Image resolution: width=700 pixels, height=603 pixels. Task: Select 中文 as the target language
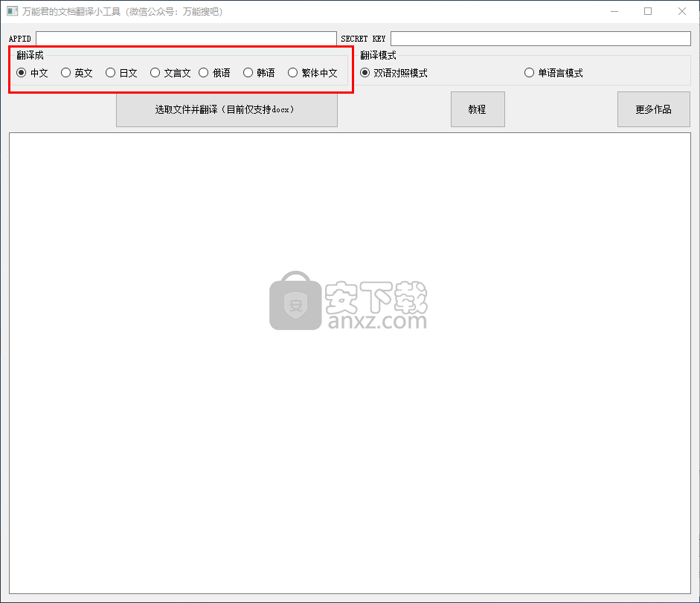[22, 73]
